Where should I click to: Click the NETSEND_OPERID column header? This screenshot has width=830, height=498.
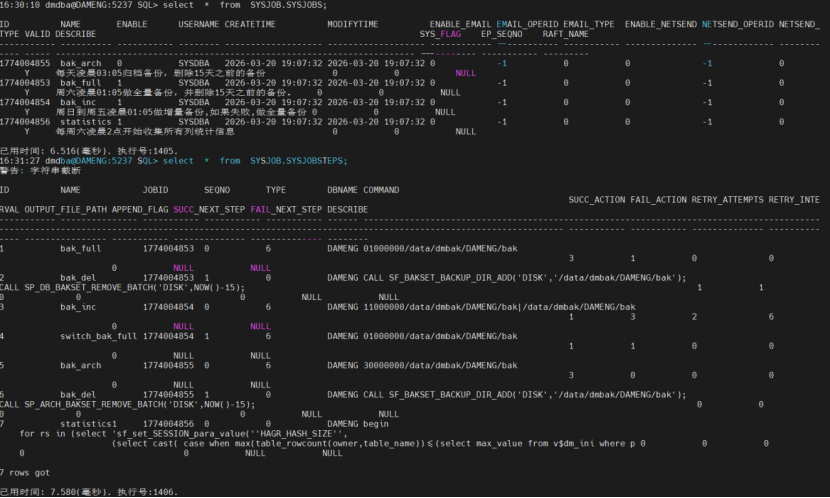(738, 24)
